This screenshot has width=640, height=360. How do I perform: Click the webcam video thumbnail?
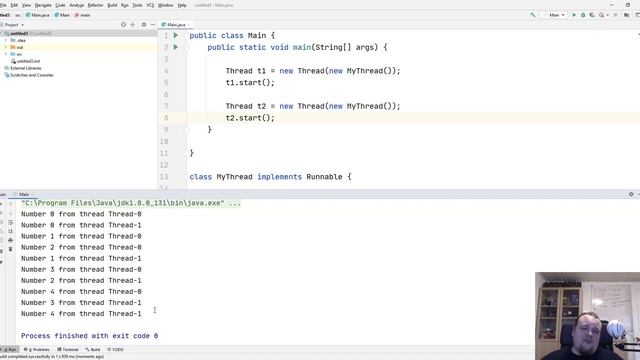pyautogui.click(x=587, y=316)
